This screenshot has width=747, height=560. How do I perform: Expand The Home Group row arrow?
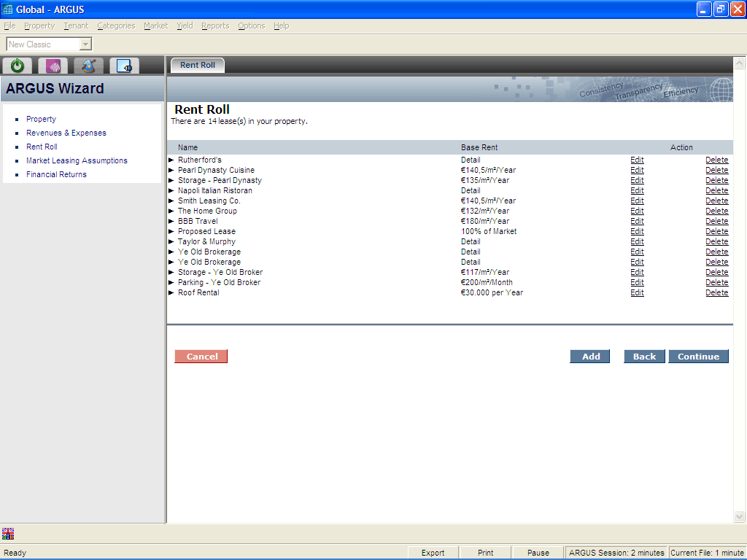171,211
